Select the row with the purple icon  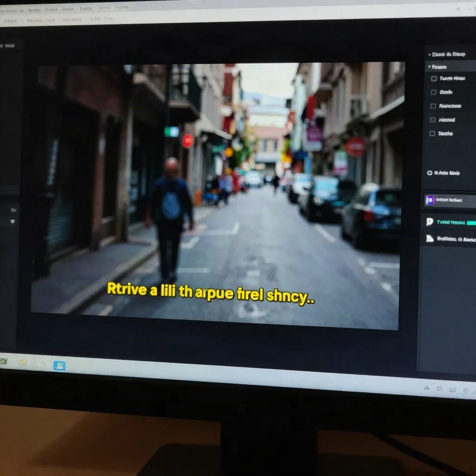point(450,200)
